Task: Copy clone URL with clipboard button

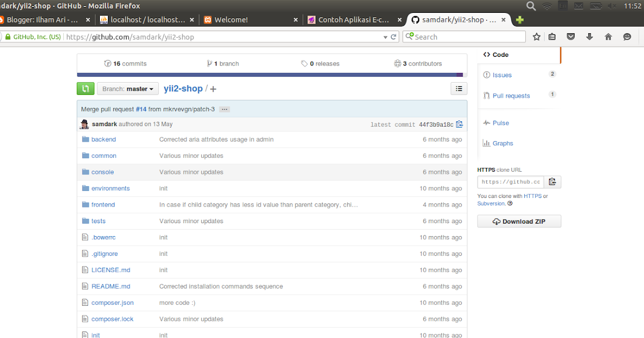Action: coord(552,182)
